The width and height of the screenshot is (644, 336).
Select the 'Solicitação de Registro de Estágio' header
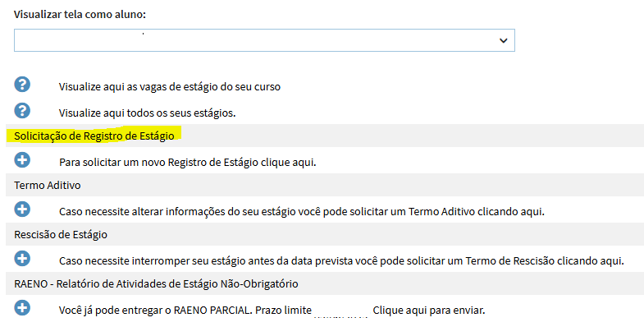(x=94, y=136)
